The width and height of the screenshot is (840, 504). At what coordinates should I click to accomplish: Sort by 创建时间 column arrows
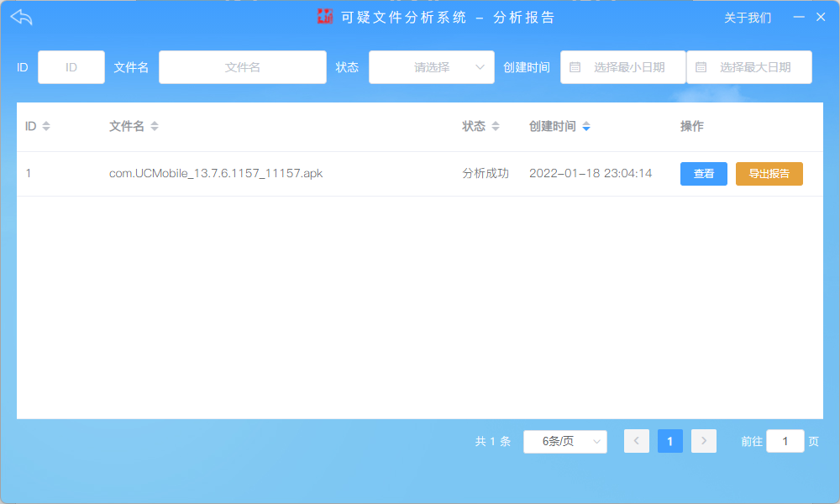(x=586, y=127)
